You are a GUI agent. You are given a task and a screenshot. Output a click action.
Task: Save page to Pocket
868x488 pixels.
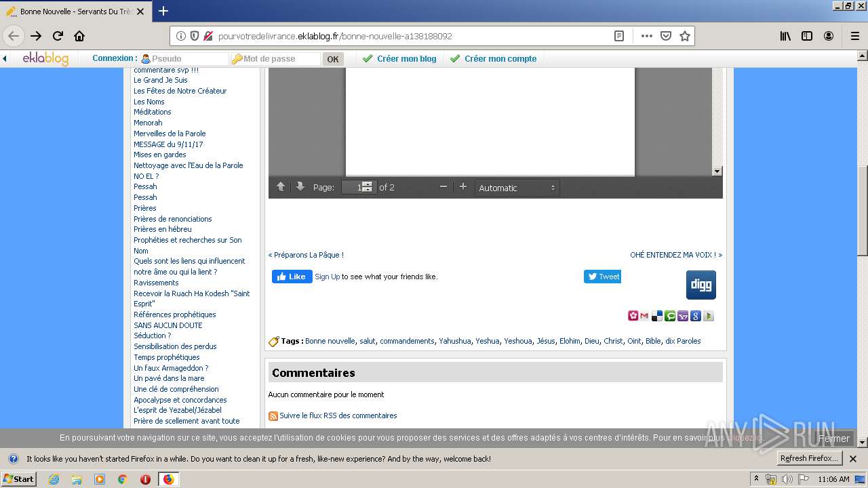click(x=666, y=36)
